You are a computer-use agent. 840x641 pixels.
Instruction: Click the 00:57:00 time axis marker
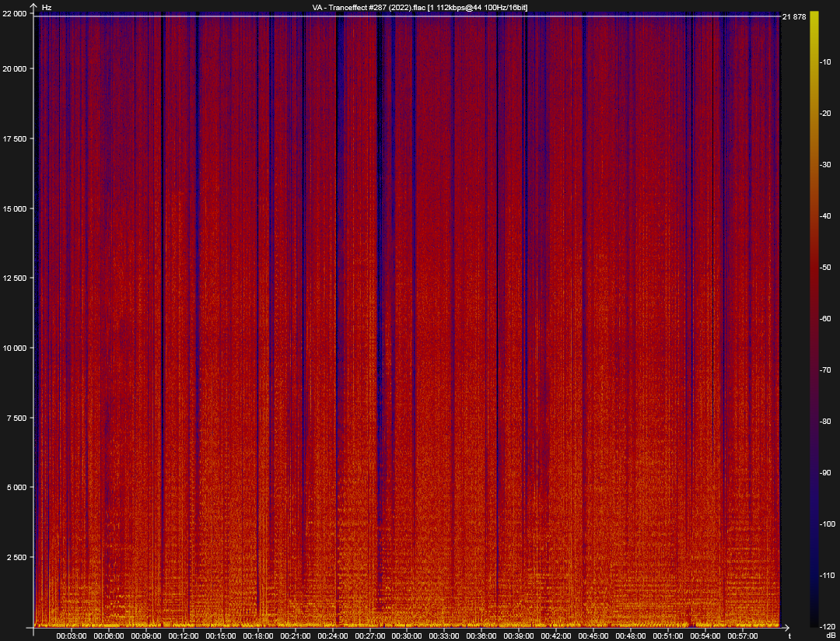pyautogui.click(x=743, y=635)
